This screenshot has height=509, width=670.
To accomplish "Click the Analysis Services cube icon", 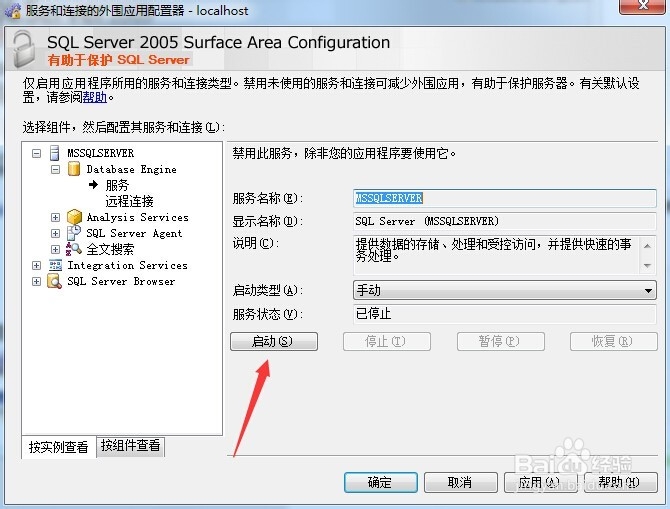I will click(74, 217).
